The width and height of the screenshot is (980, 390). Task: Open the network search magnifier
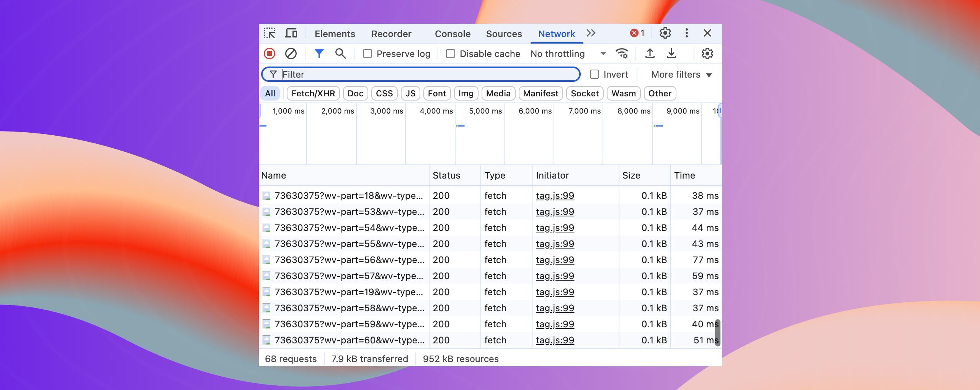340,54
